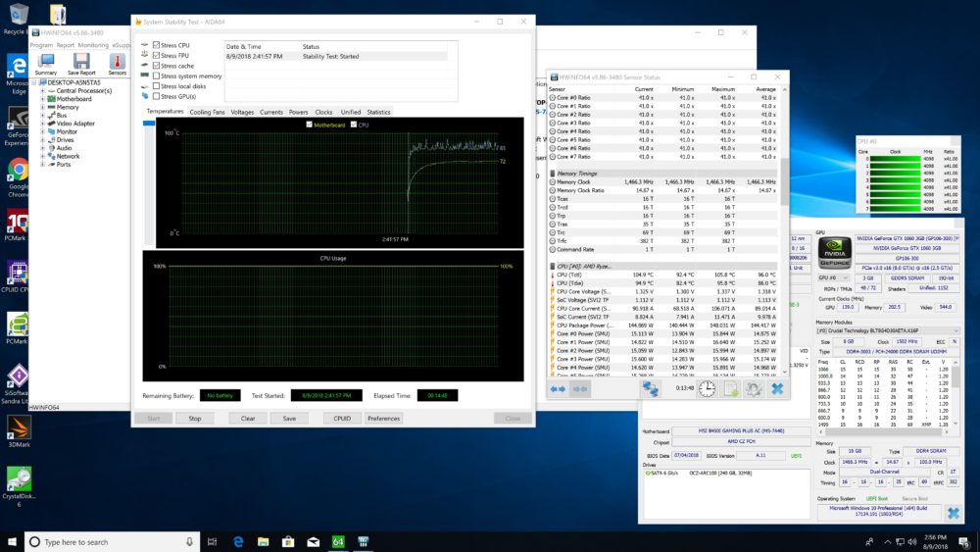Open Google Chrome desktop icon
980x552 pixels.
(x=18, y=177)
